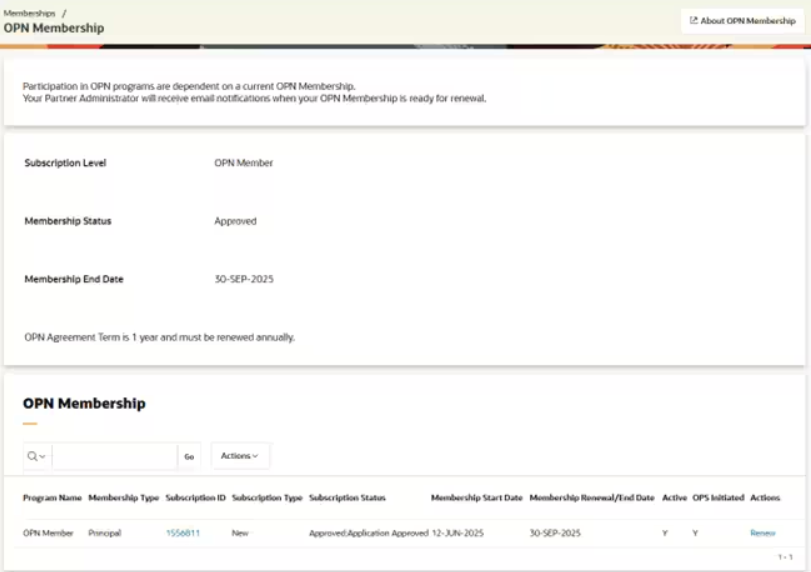Click the Actions column header in table
The image size is (811, 572).
pos(765,498)
